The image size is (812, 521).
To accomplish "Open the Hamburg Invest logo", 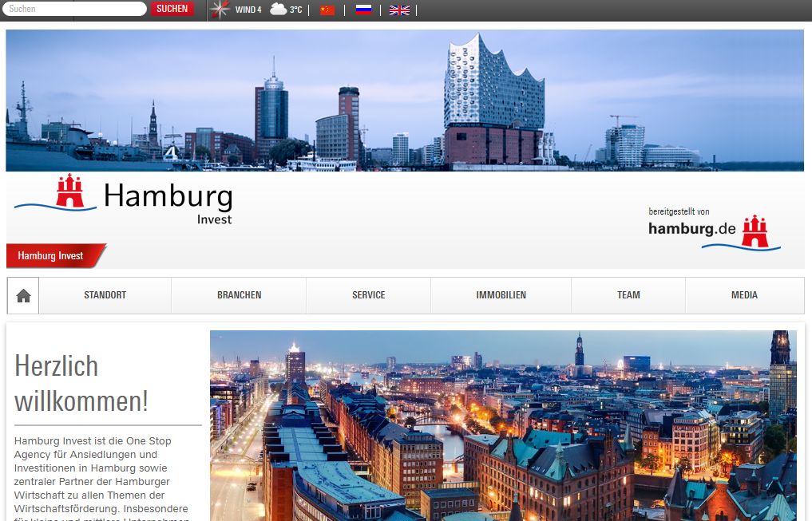I will point(124,199).
